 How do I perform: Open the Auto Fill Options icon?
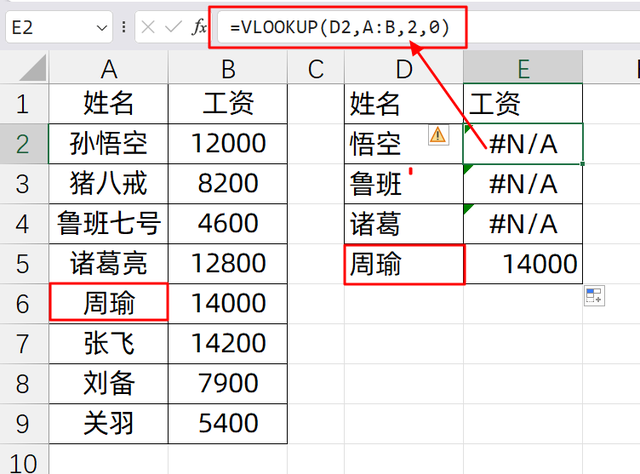[594, 296]
